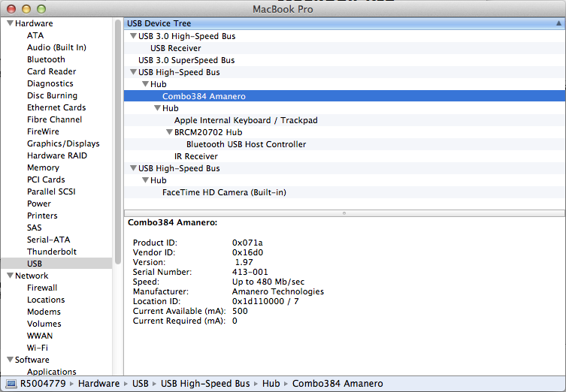Select the Combo384 Amanero device row
This screenshot has height=392, width=566.
[344, 96]
